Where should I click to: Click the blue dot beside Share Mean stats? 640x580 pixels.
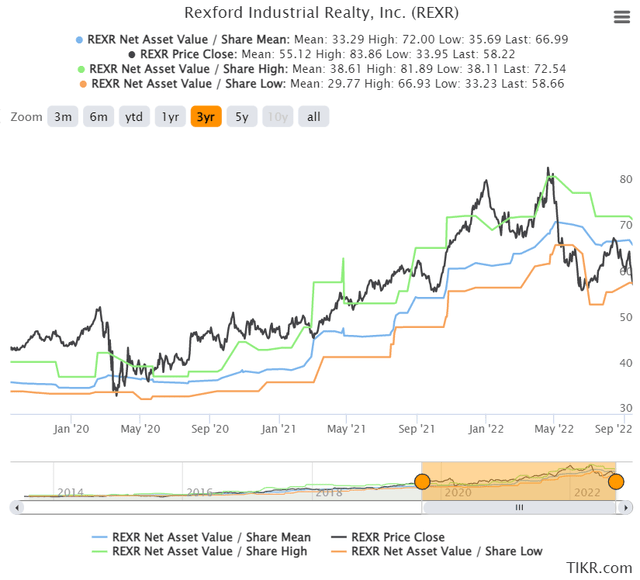click(x=80, y=39)
